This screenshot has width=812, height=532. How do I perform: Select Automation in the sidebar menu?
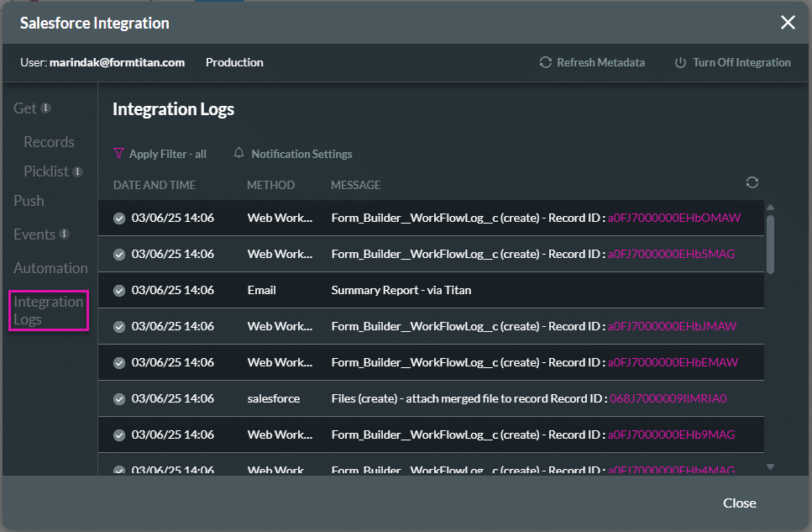pos(50,267)
